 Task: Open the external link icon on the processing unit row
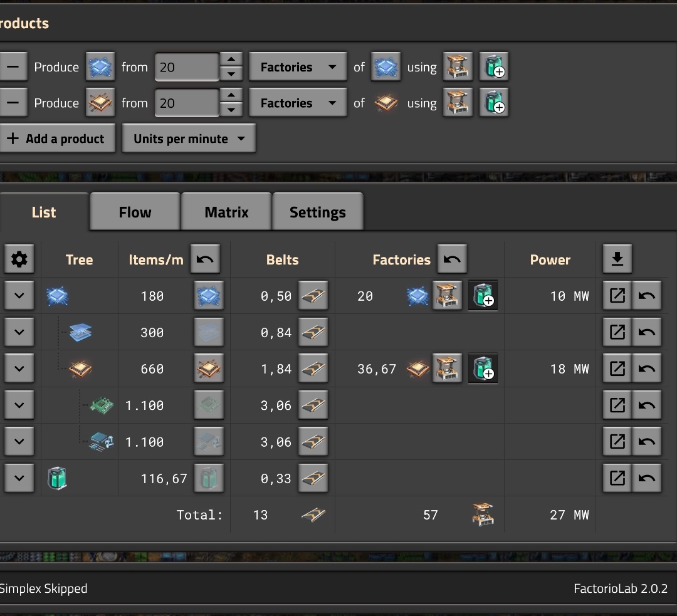point(616,296)
